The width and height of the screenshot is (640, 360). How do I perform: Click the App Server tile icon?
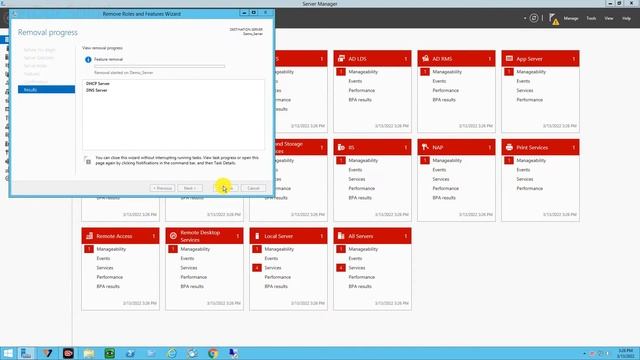tap(509, 59)
